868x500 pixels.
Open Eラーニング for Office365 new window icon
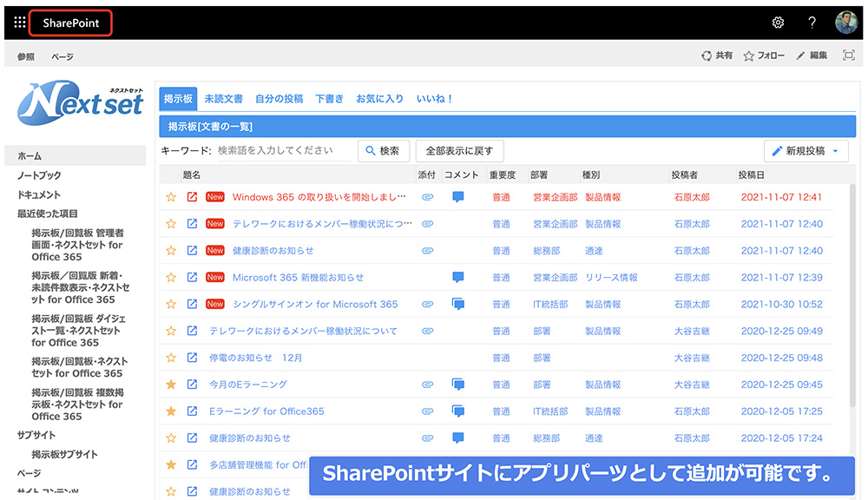[192, 411]
